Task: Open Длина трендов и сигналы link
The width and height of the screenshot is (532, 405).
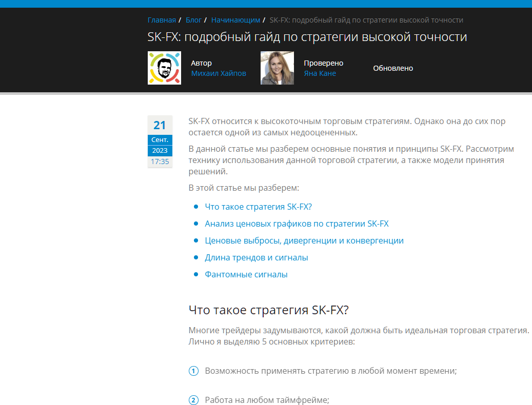Action: 256,257
